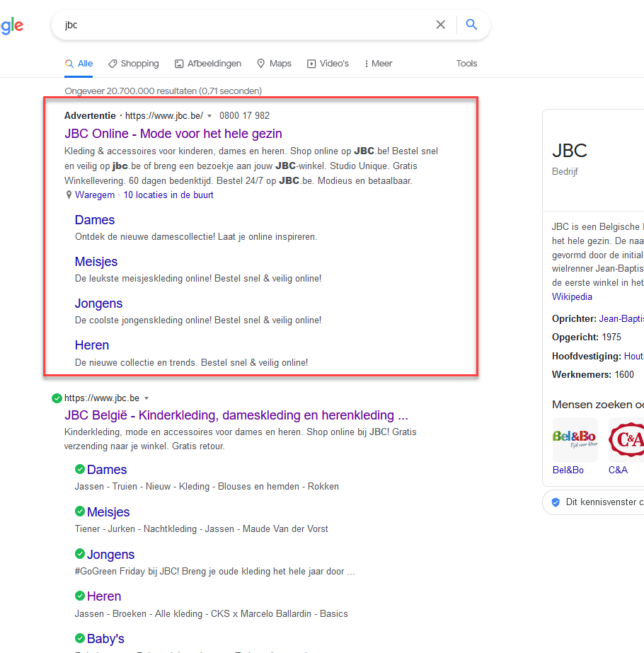This screenshot has width=644, height=653.
Task: Click green checkmark icon beside organic Meisjes
Action: [x=80, y=511]
